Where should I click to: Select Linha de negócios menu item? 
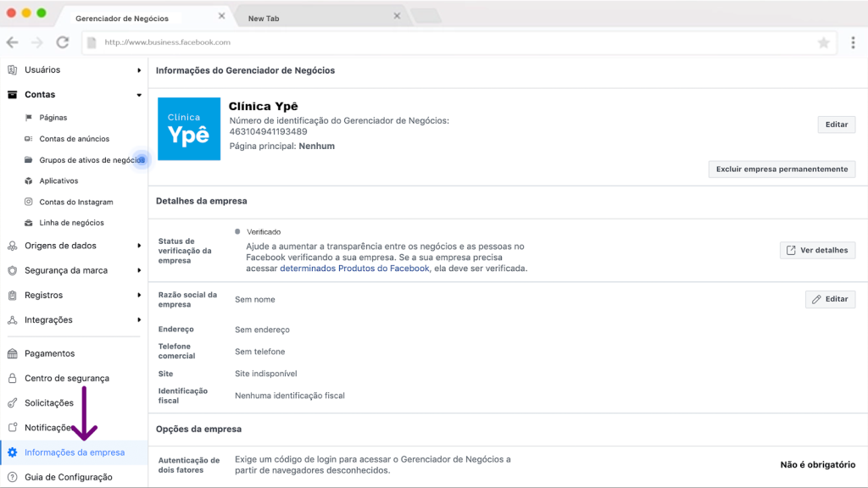click(71, 223)
